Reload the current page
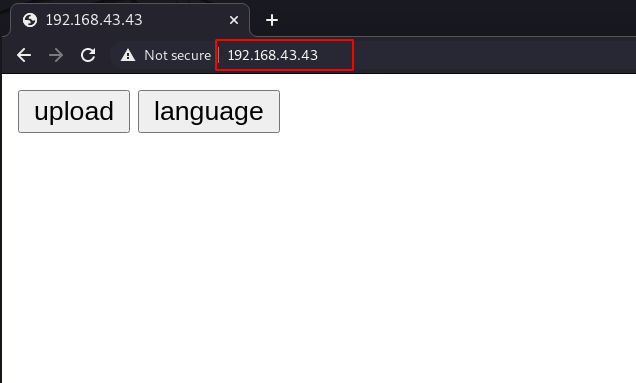This screenshot has height=383, width=636. [x=88, y=55]
